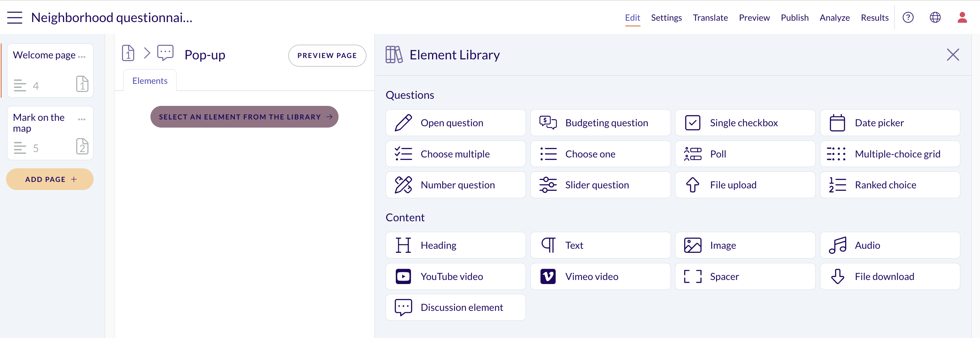Screen dimensions: 980x338
Task: Open the Analyze tab
Action: (834, 18)
